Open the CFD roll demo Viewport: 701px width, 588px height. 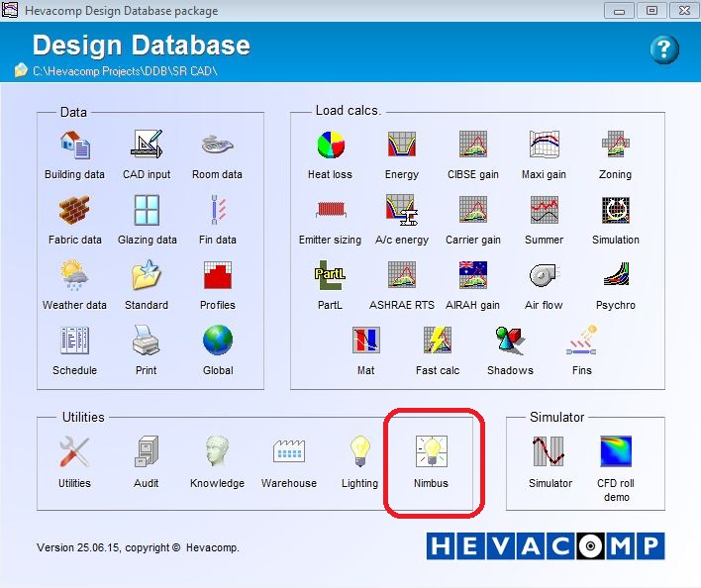[616, 451]
